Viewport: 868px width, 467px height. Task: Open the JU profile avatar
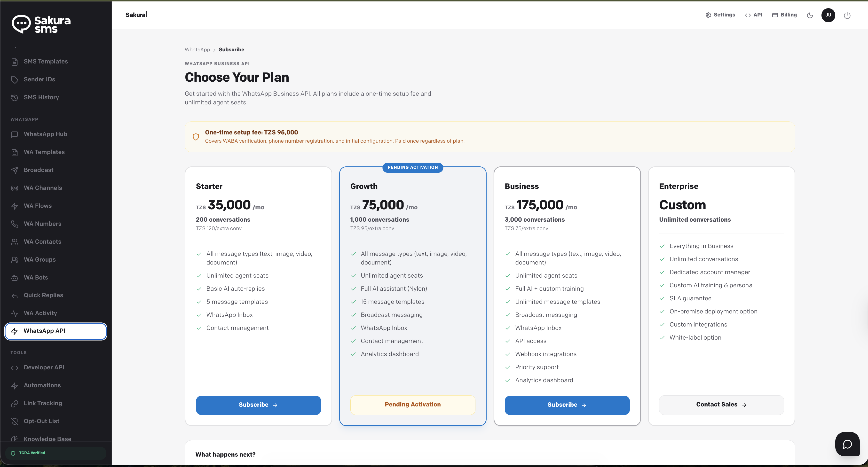point(828,15)
